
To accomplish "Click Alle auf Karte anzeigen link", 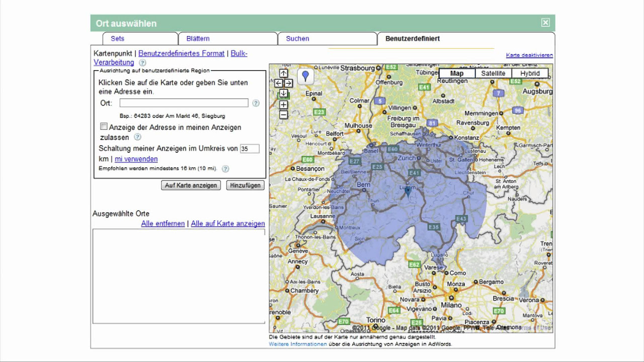I will (228, 223).
